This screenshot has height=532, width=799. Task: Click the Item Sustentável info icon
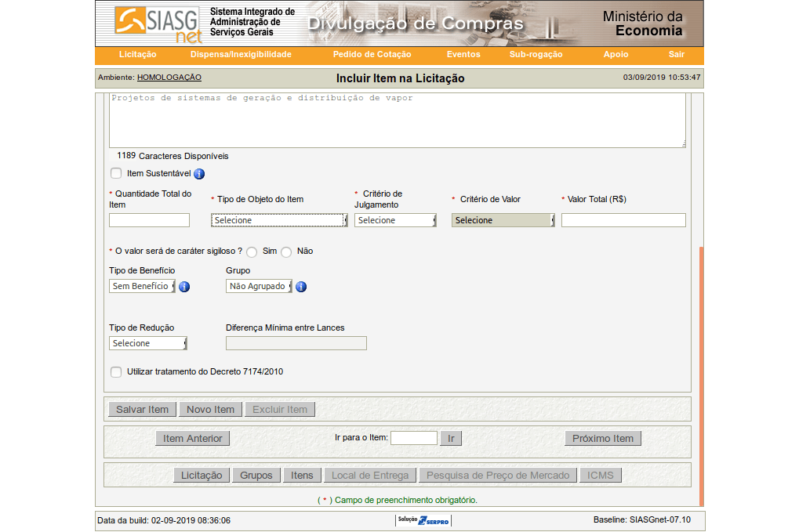(199, 174)
